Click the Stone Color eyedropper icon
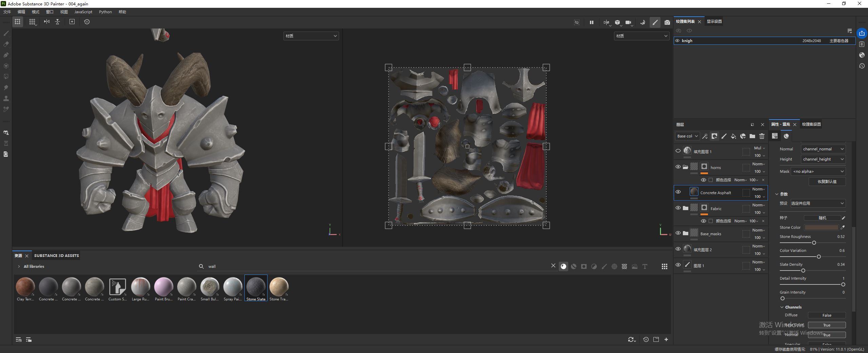Screen dimensions: 868x353 [843, 227]
